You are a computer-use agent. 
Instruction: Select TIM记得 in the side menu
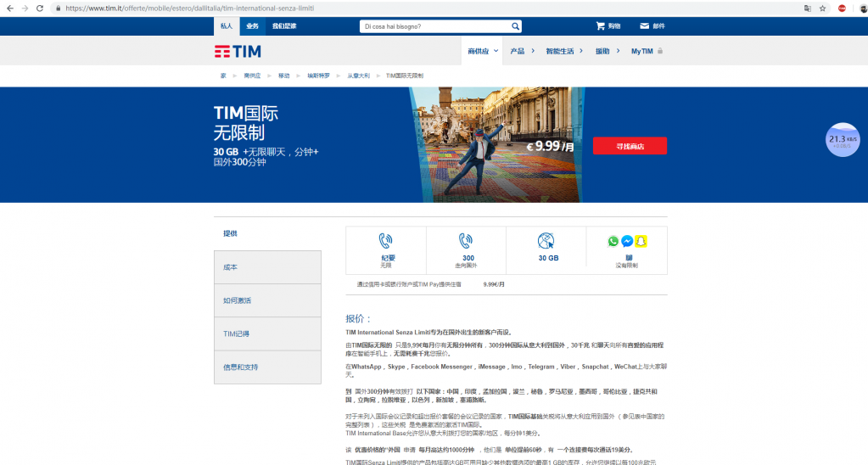(x=267, y=333)
